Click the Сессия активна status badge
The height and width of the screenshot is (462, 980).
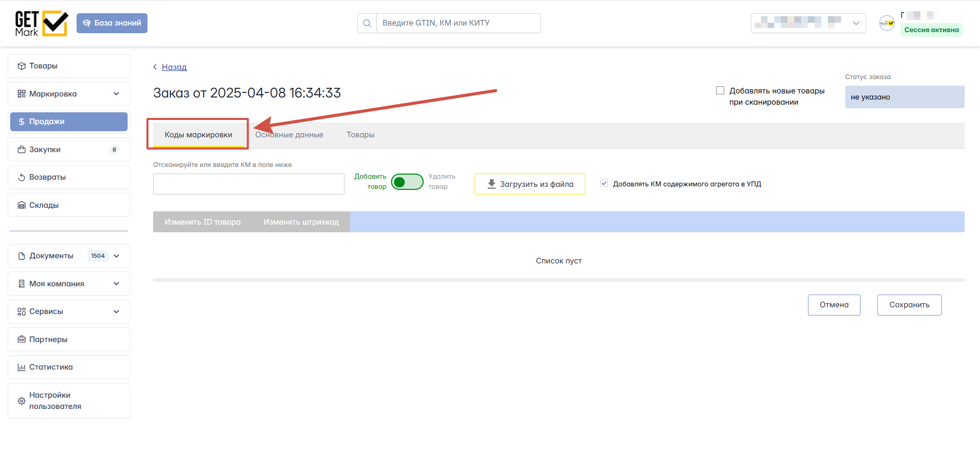[932, 30]
